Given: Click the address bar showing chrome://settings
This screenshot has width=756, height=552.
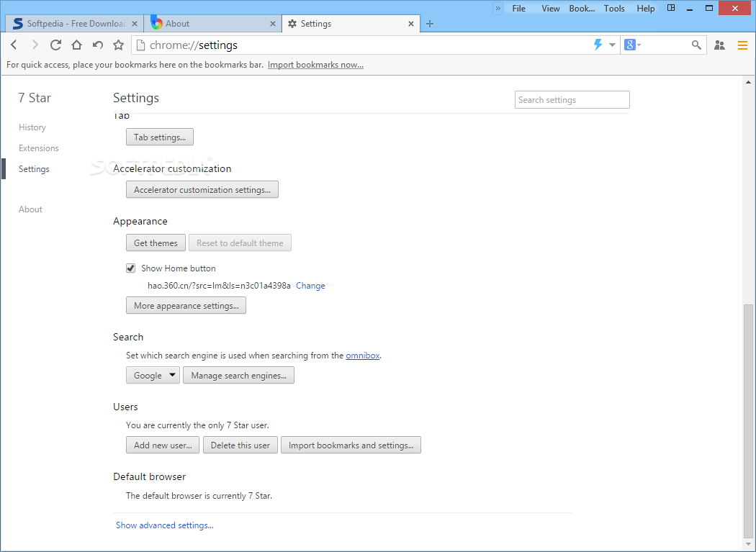Looking at the screenshot, I should click(361, 45).
